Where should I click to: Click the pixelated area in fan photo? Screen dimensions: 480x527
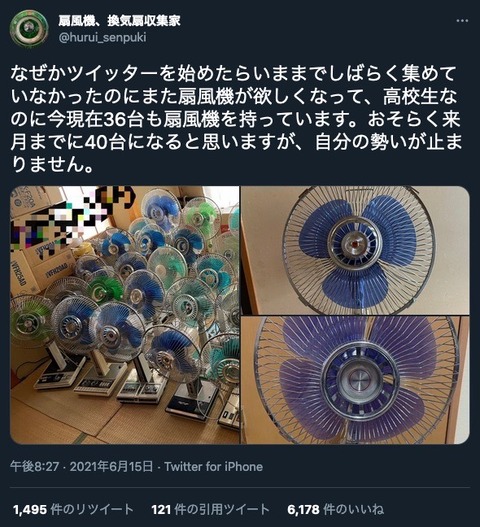72,216
